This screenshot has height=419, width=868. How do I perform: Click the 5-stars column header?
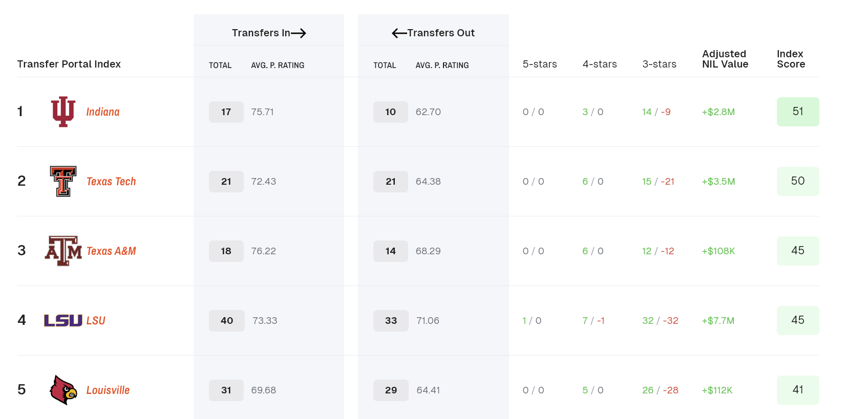(x=539, y=64)
